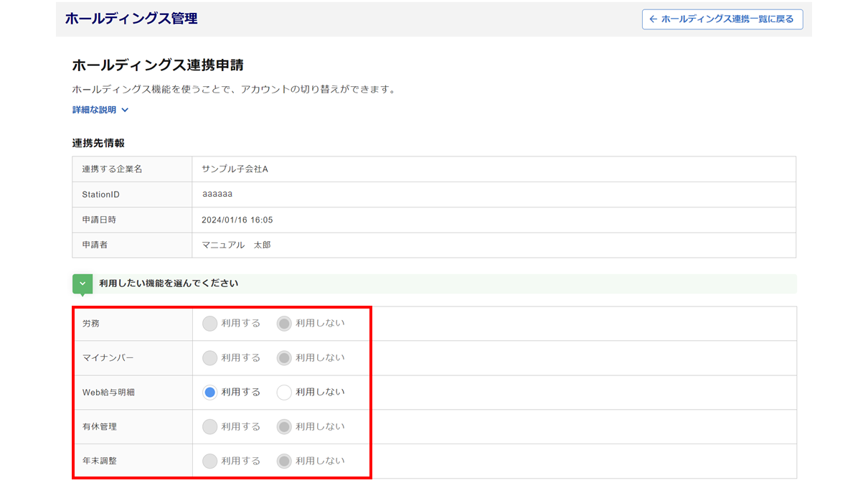Image resolution: width=868 pixels, height=488 pixels.
Task: Click the 有休管理 feature label
Action: pyautogui.click(x=100, y=427)
